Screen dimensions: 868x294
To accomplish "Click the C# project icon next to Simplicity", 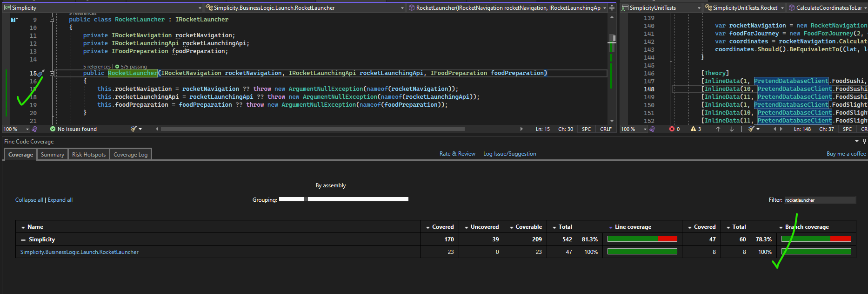I will tap(7, 8).
